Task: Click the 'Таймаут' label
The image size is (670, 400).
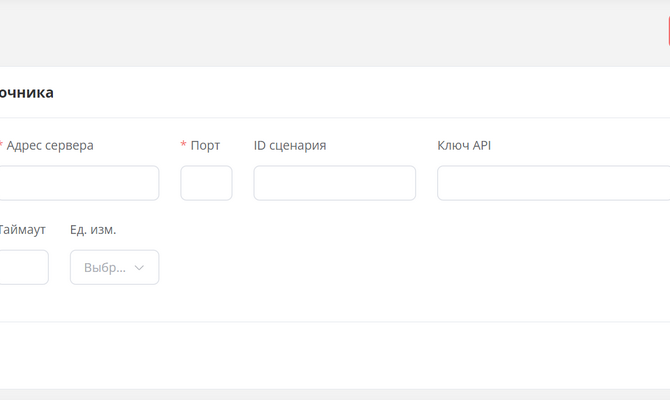Action: tap(22, 230)
